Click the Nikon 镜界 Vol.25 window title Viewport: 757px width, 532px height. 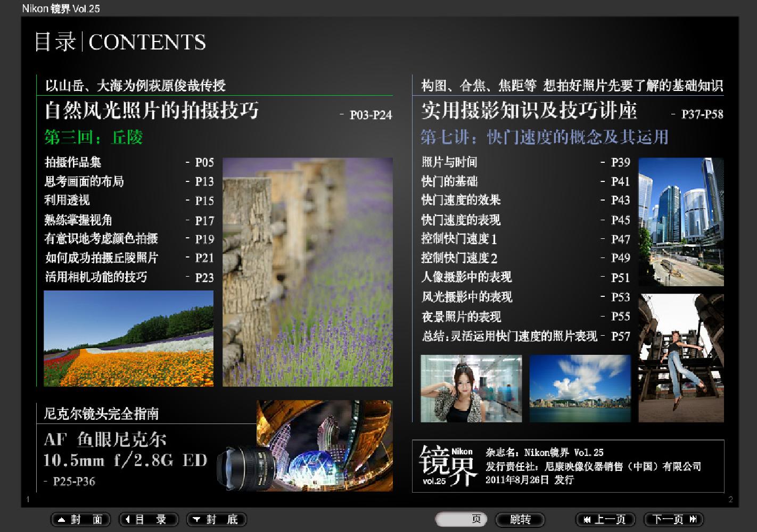point(61,9)
